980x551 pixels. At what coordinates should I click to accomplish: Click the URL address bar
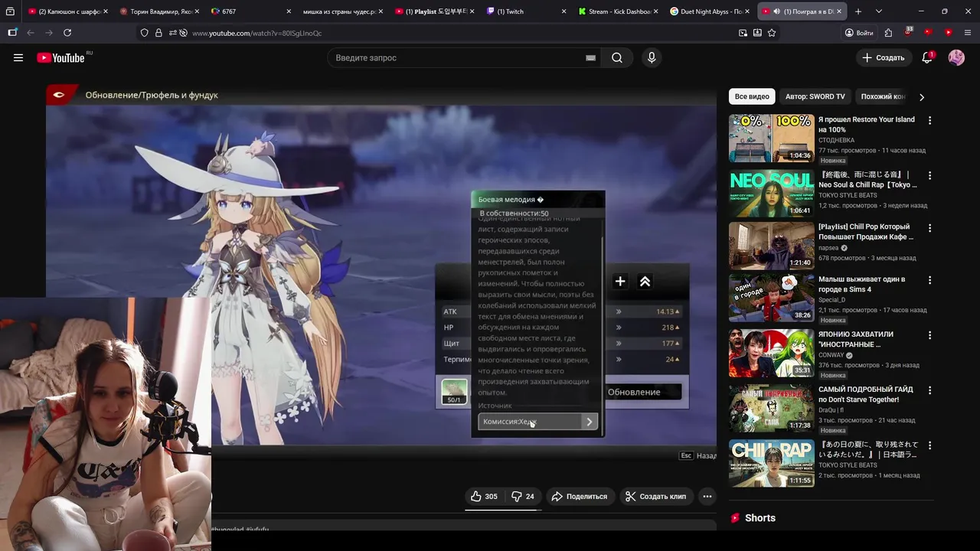(x=459, y=33)
